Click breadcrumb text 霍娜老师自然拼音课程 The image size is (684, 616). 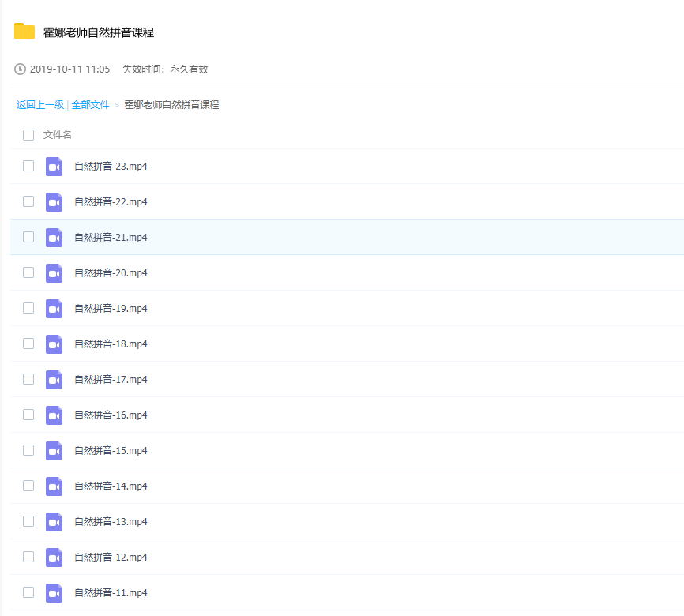click(171, 105)
